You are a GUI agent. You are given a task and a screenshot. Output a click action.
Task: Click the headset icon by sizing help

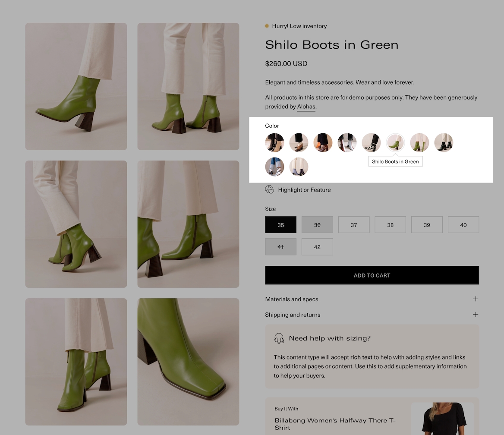pyautogui.click(x=279, y=338)
